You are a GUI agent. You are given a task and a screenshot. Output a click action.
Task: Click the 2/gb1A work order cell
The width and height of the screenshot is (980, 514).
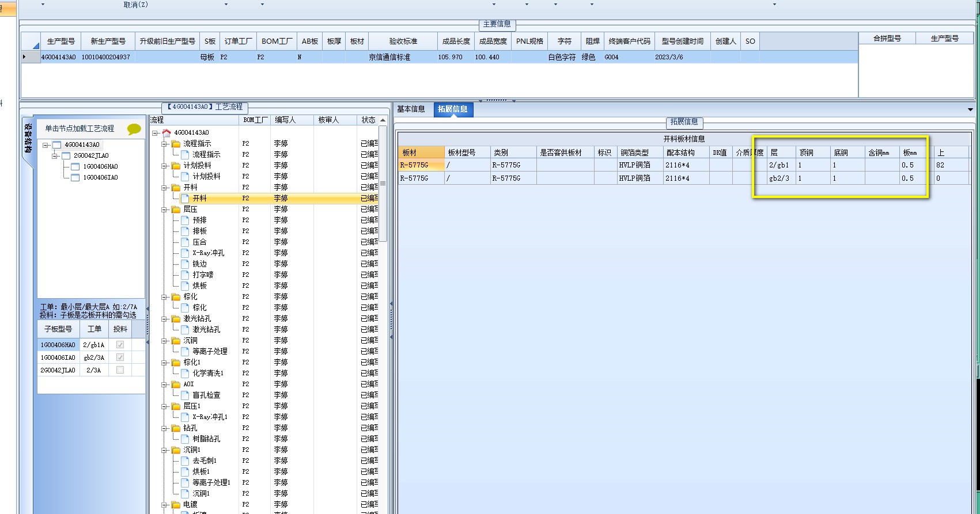[x=94, y=345]
